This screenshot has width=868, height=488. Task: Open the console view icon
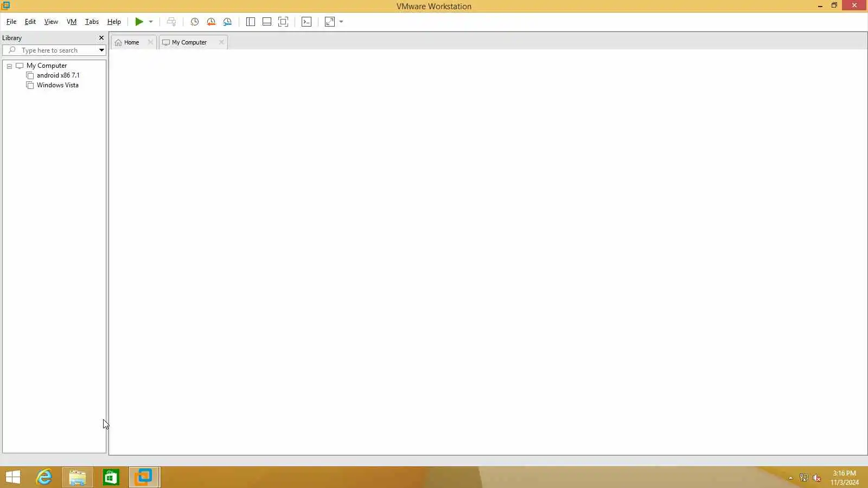coord(307,22)
